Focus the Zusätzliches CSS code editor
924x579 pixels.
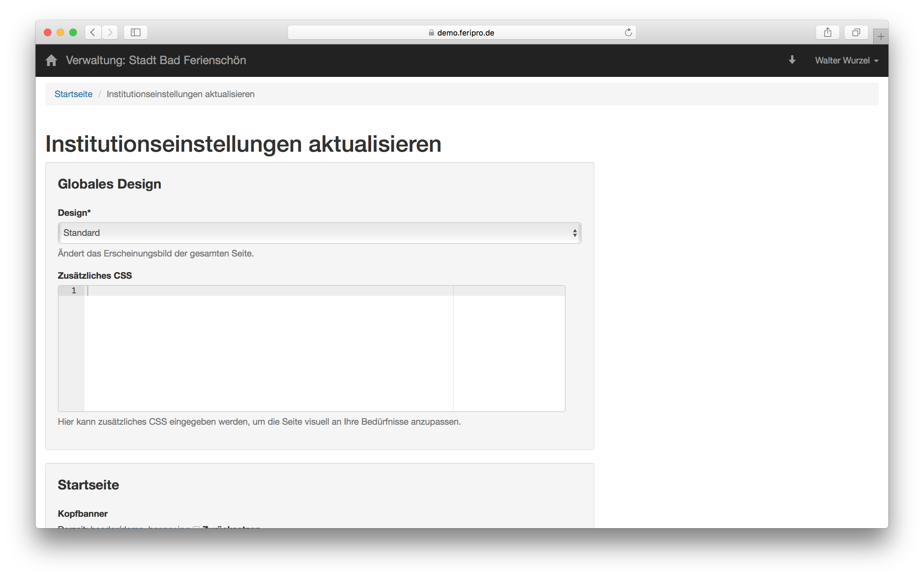pos(268,349)
